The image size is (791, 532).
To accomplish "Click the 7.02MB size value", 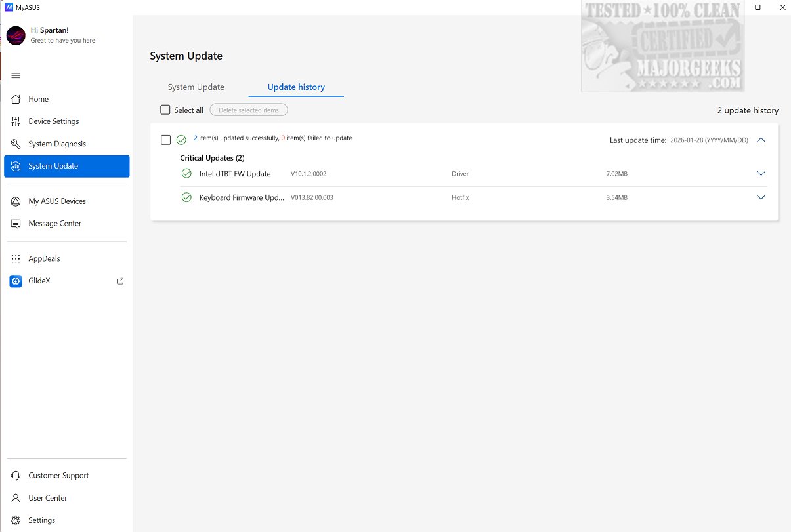I will point(617,174).
